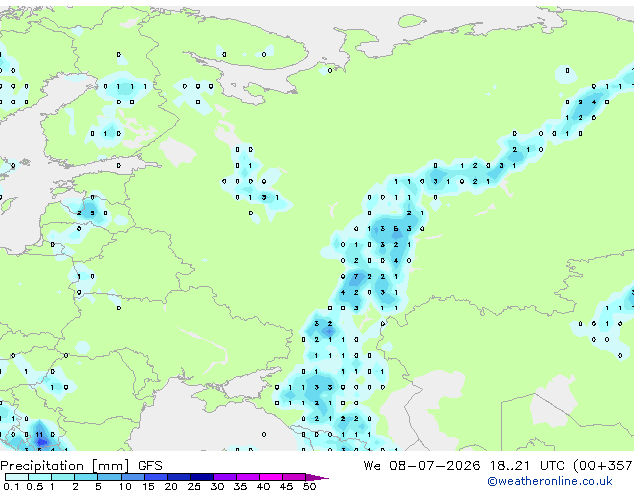The image size is (634, 490).
Task: Choose the 20–25 mm dark blue swatch
Action: coord(179,477)
